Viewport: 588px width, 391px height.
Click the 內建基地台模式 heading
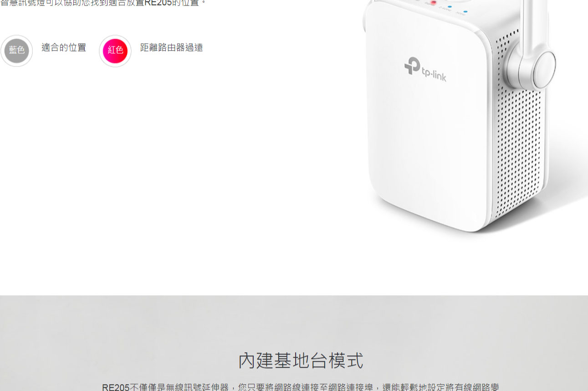[x=301, y=360]
